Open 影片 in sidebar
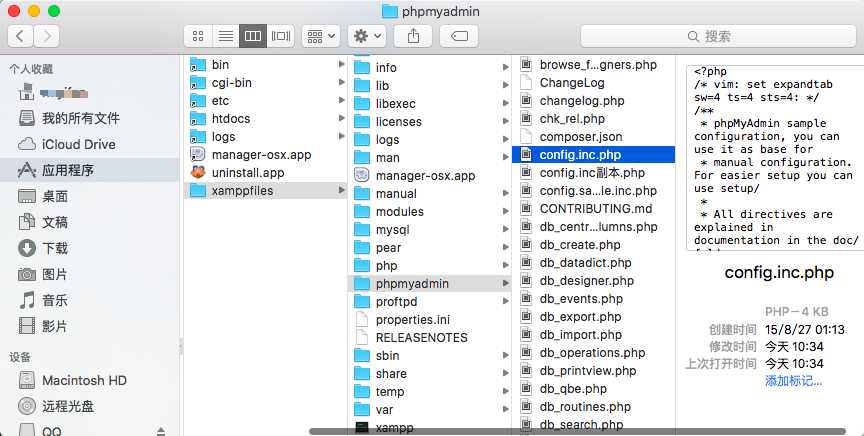The image size is (864, 436). pyautogui.click(x=89, y=326)
